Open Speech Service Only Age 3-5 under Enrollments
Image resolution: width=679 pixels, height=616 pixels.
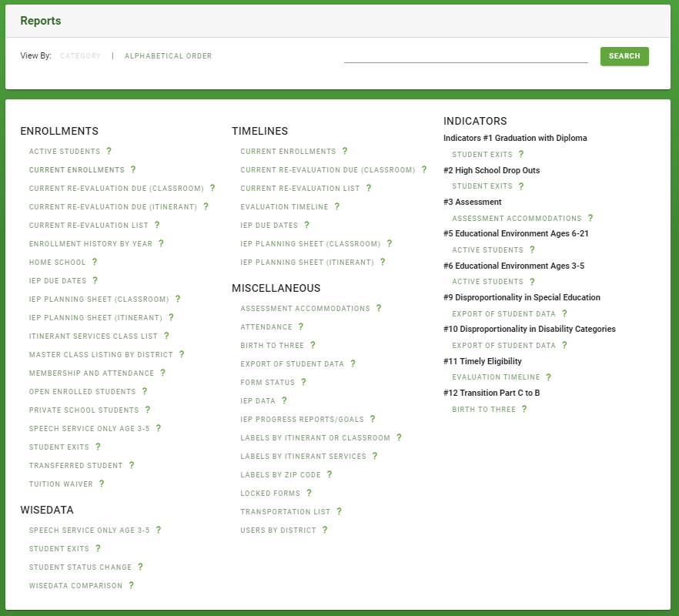89,428
